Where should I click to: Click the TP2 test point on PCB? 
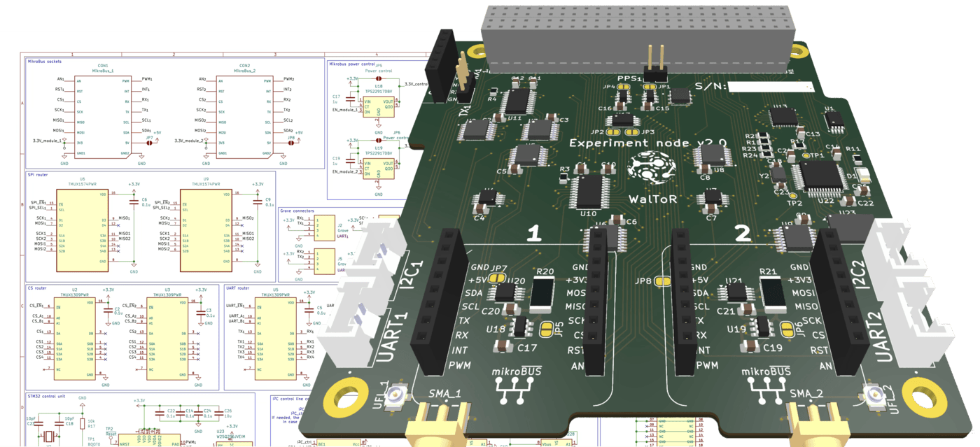point(794,196)
